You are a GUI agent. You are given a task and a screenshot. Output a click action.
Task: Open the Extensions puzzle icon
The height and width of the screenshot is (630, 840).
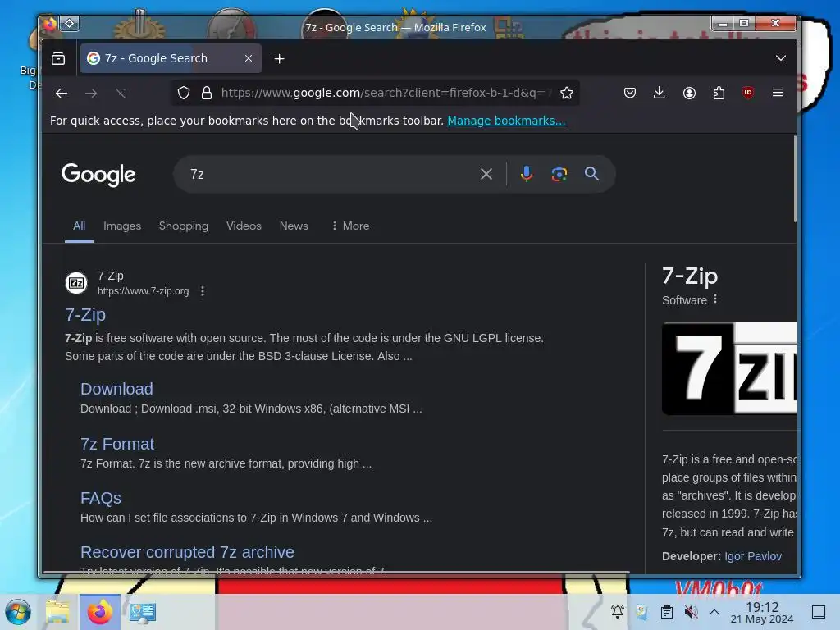[719, 94]
